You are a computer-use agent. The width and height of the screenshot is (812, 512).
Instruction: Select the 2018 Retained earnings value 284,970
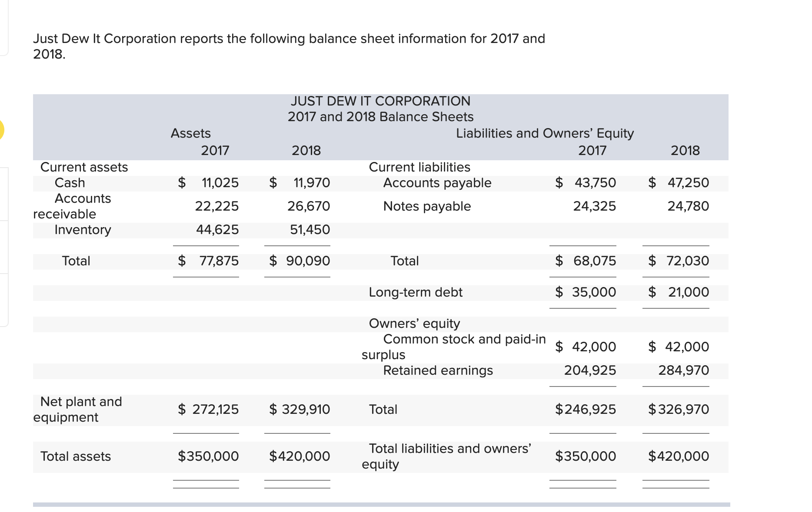(x=683, y=370)
